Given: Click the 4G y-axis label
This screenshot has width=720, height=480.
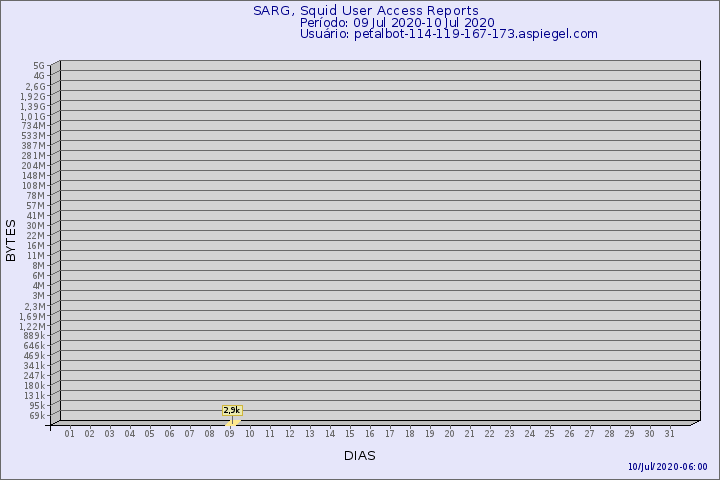Looking at the screenshot, I should [x=39, y=76].
